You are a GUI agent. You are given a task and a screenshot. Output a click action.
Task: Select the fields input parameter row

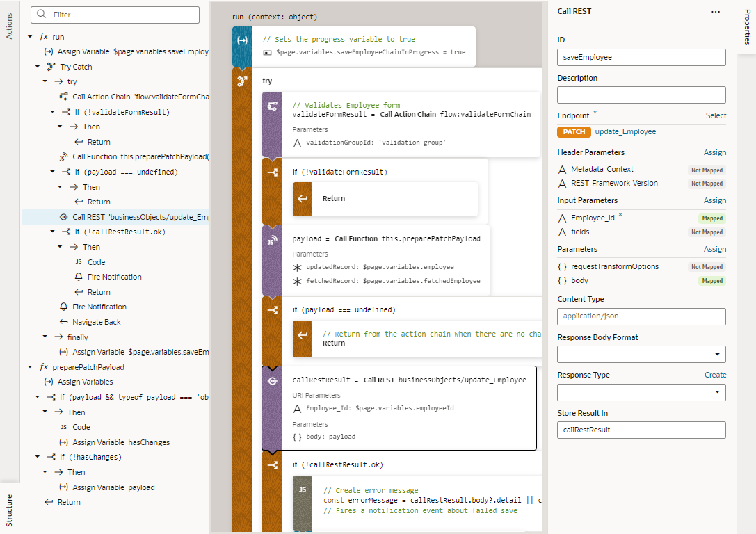pos(641,232)
